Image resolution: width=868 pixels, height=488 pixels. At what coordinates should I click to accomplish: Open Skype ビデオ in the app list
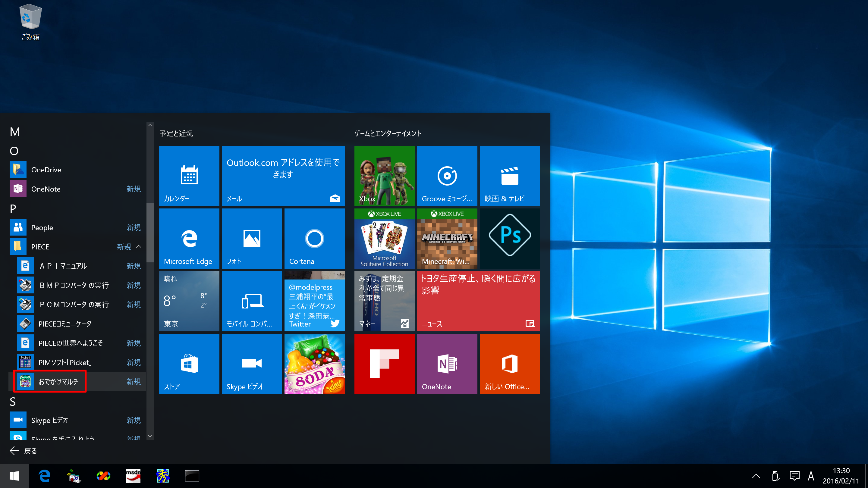click(x=77, y=420)
